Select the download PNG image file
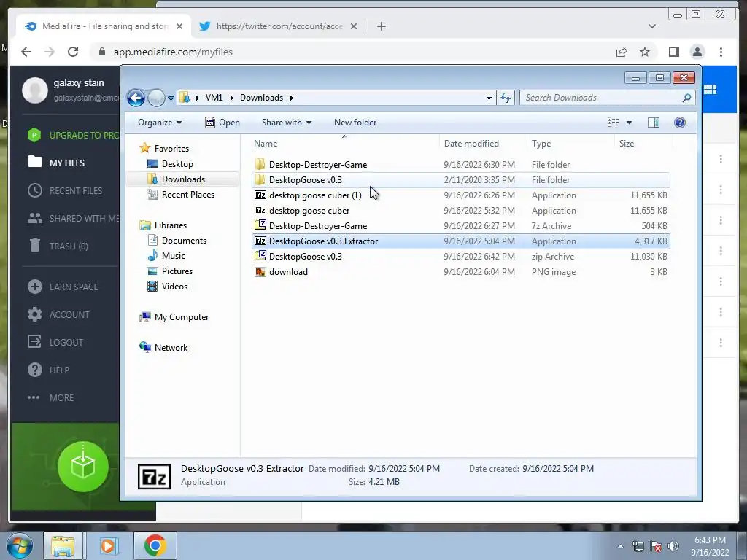The height and width of the screenshot is (560, 747). pos(460,272)
